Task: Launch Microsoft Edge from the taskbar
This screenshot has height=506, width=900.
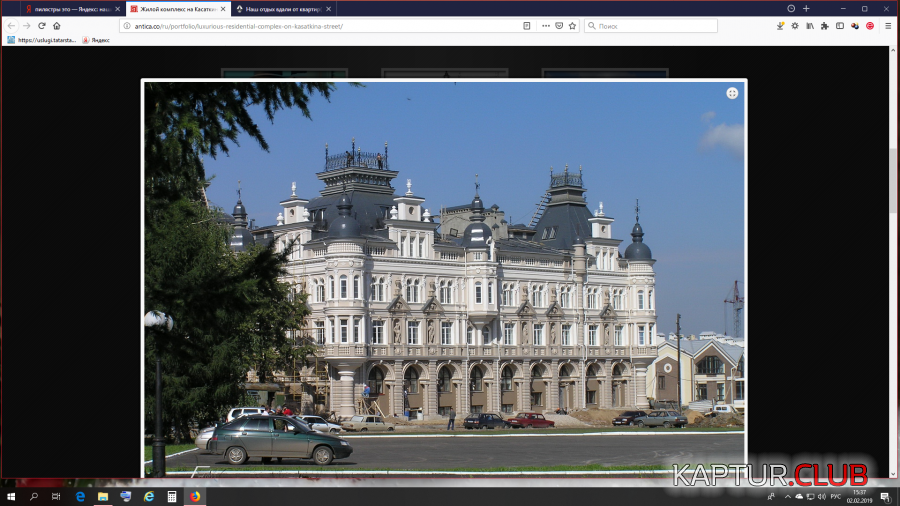Action: [x=80, y=497]
